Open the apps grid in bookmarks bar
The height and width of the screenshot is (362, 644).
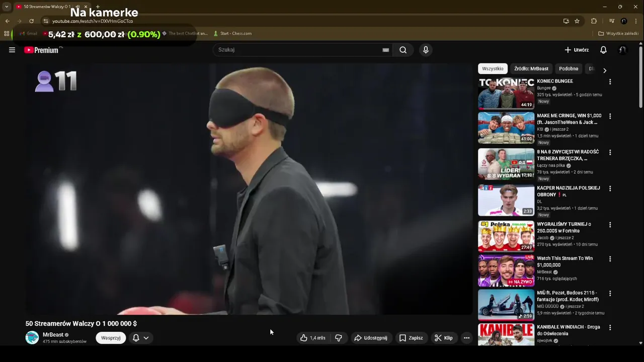click(7, 34)
